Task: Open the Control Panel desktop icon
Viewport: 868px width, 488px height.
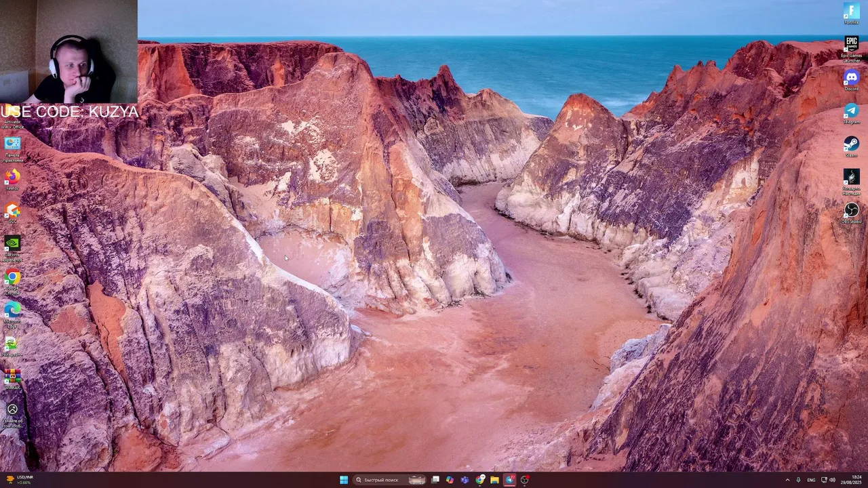Action: (x=12, y=149)
